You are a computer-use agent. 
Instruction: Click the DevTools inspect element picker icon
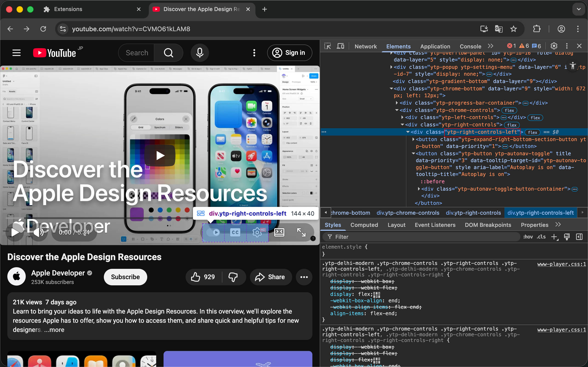[328, 46]
